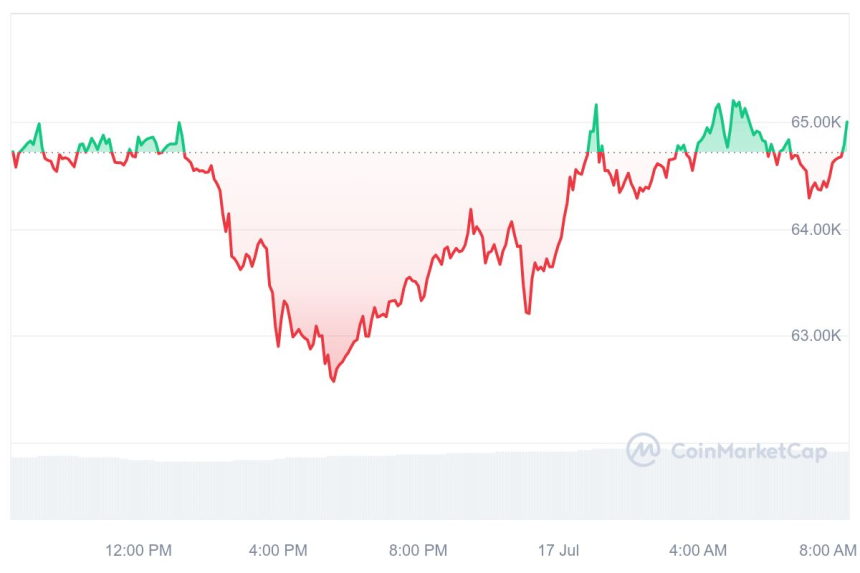Click the first green peak at chart start
The height and width of the screenshot is (573, 860).
pyautogui.click(x=39, y=124)
